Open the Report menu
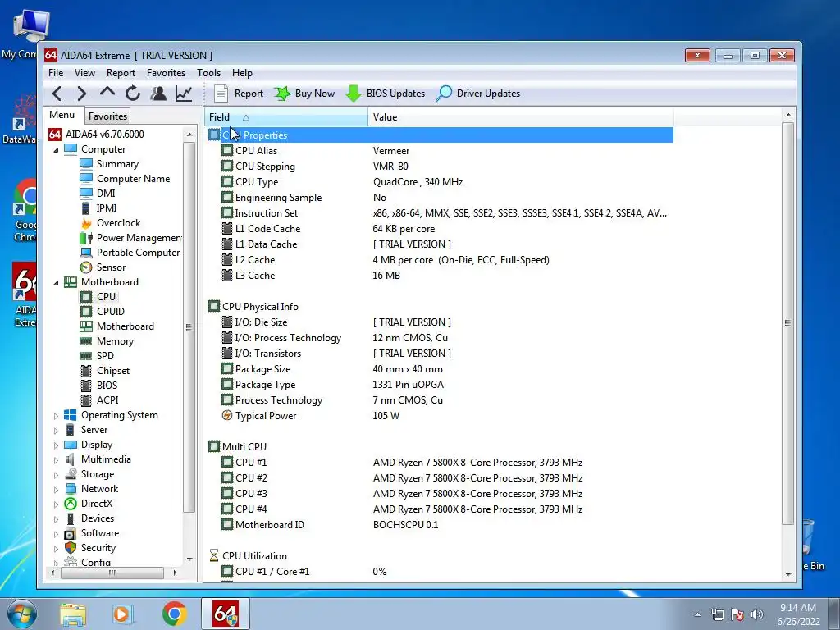The height and width of the screenshot is (630, 840). click(121, 73)
